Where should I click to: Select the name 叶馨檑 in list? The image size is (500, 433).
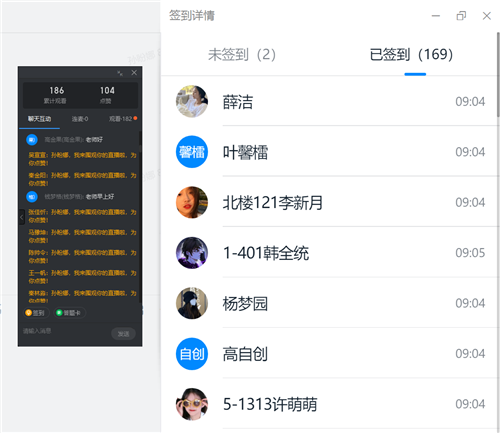click(x=245, y=152)
